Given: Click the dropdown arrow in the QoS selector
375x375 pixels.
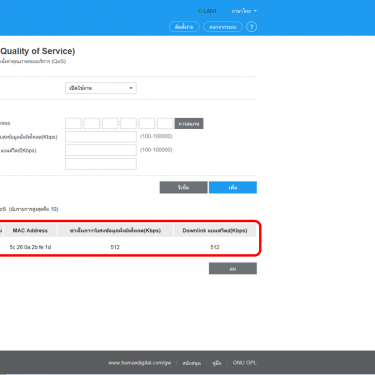Looking at the screenshot, I should tap(131, 88).
